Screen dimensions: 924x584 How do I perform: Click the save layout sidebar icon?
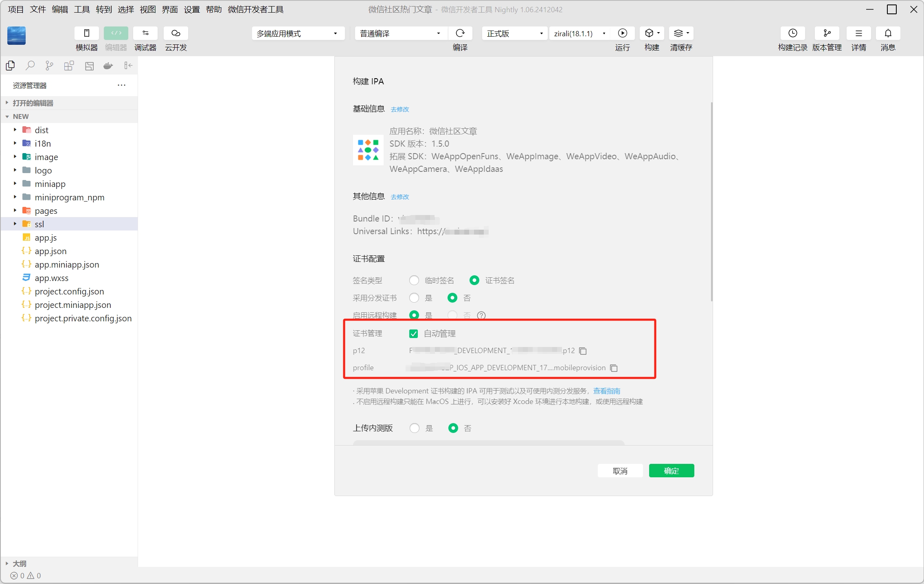[x=89, y=66]
